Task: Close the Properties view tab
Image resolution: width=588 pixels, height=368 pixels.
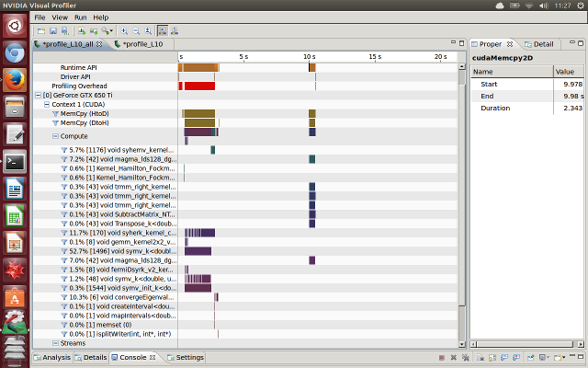Action: pyautogui.click(x=510, y=44)
